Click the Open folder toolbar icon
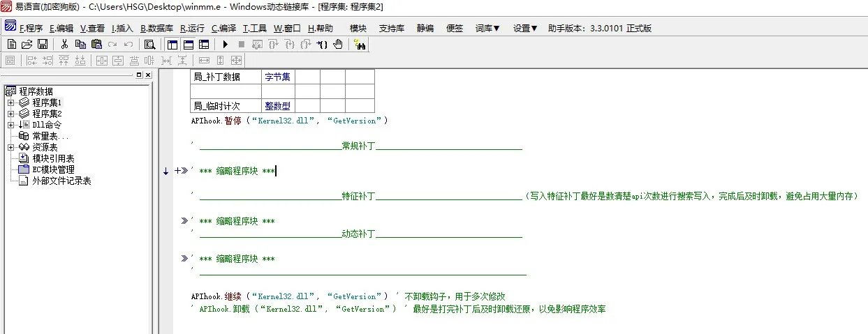Screen dimensions: 868x334 (x=27, y=45)
